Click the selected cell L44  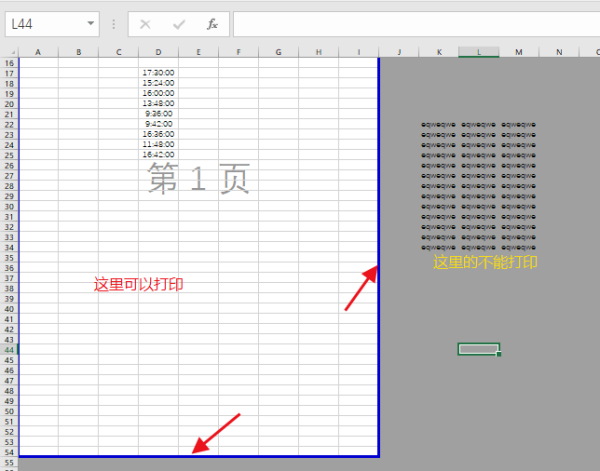478,349
